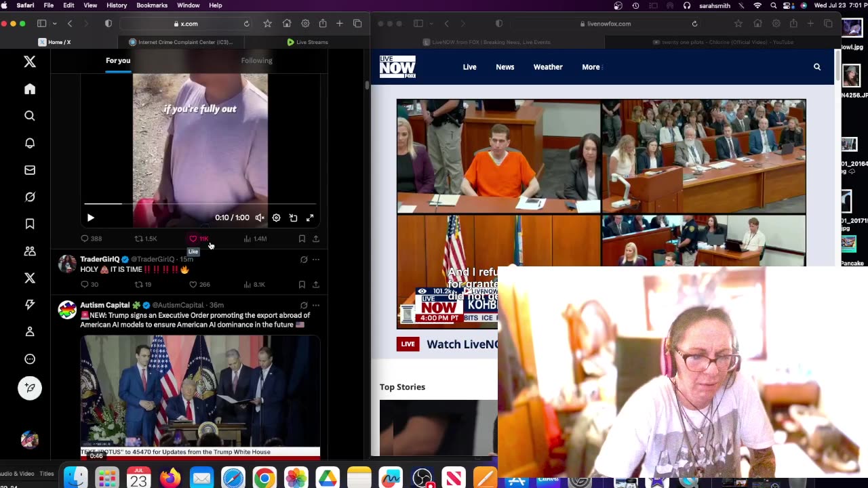Bookmark TraderGirlQ post
This screenshot has width=868, height=488.
pyautogui.click(x=302, y=285)
